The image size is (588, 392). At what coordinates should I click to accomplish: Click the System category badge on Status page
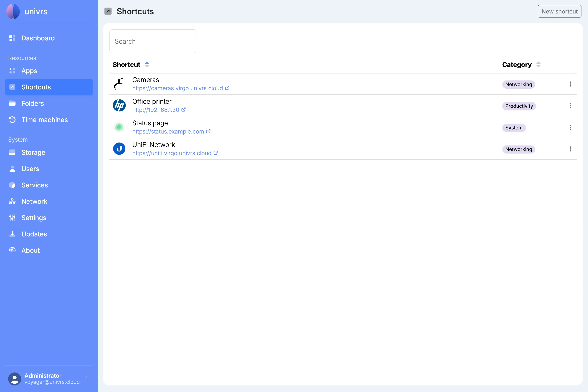point(514,128)
